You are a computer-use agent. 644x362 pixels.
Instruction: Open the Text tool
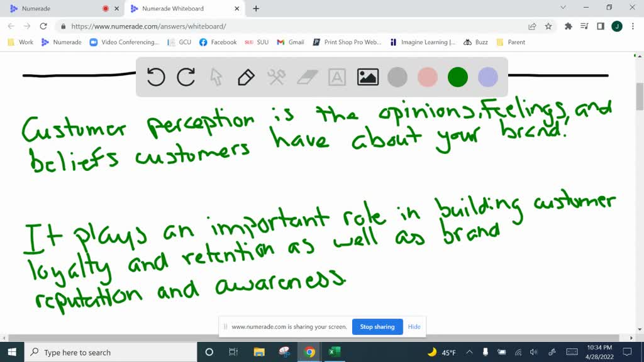pos(337,77)
